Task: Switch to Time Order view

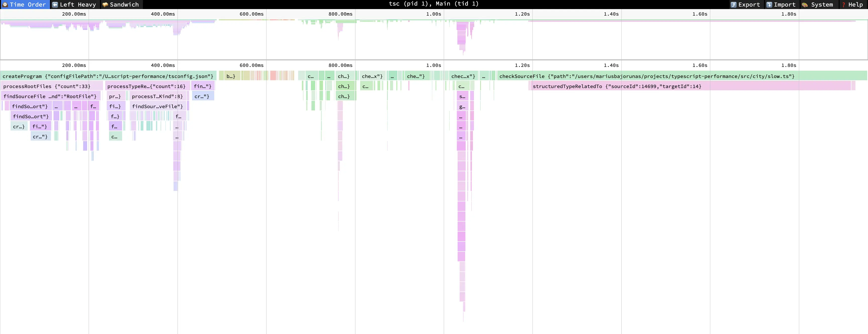Action: (25, 4)
